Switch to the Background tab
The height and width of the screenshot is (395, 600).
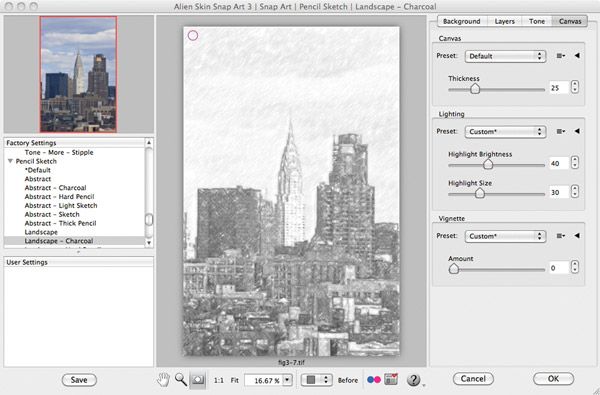pos(461,21)
